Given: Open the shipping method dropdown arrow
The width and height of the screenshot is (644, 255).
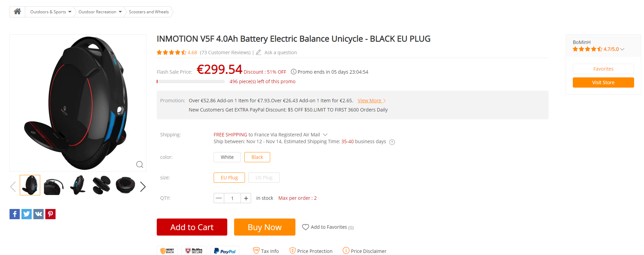Looking at the screenshot, I should point(325,135).
